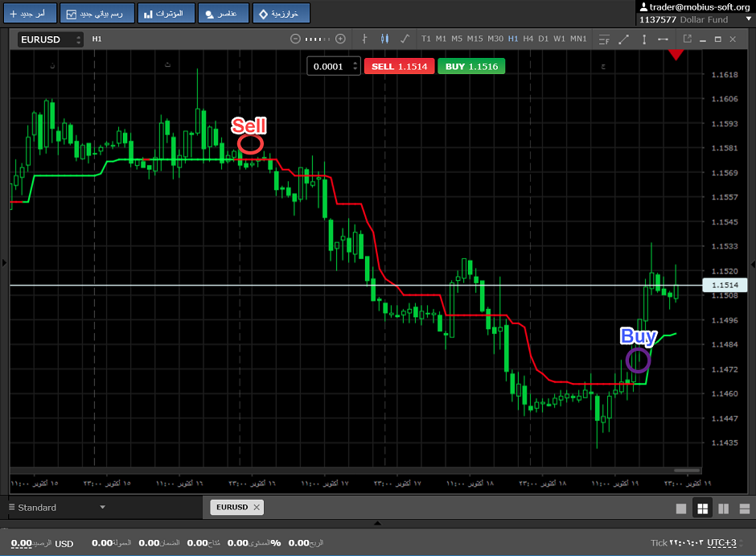Select the horizontal line drawing tool
Image resolution: width=756 pixels, height=556 pixels.
coord(663,39)
